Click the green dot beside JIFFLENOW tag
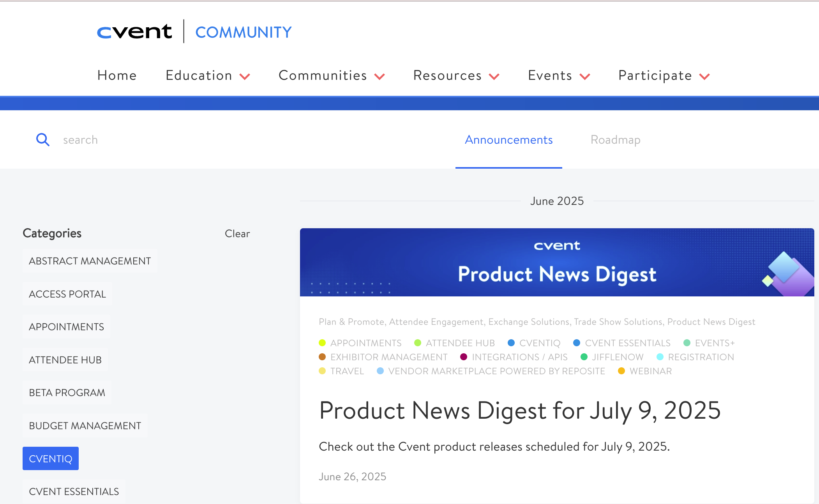Viewport: 819px width, 504px height. point(584,357)
